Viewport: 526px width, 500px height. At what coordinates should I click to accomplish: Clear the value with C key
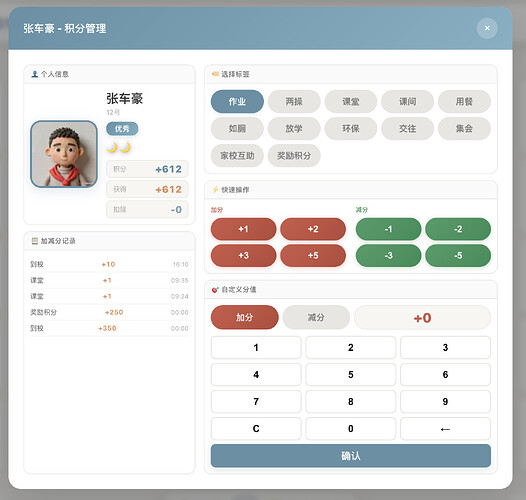pos(256,429)
